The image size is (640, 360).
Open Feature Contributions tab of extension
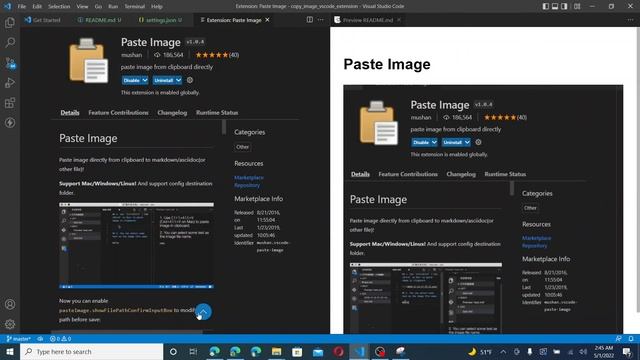(x=118, y=113)
